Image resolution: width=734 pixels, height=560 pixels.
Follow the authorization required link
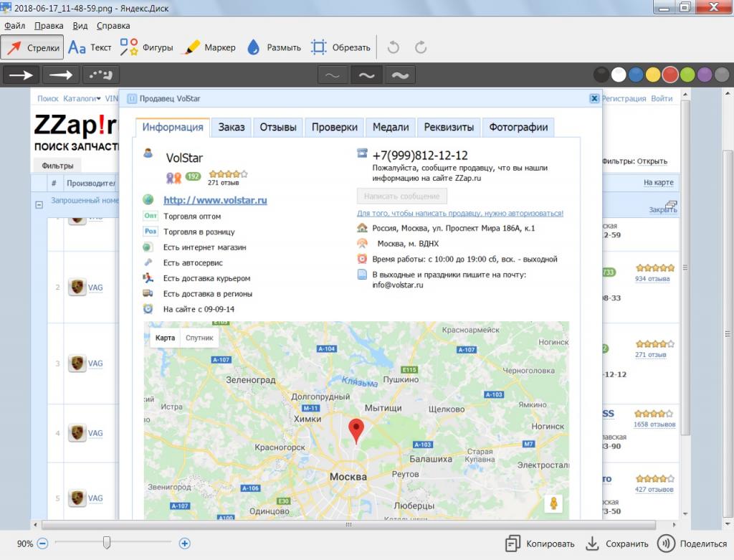(460, 214)
